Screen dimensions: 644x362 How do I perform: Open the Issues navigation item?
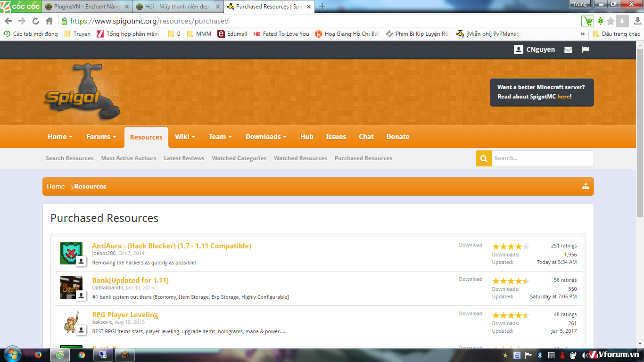coord(336,137)
